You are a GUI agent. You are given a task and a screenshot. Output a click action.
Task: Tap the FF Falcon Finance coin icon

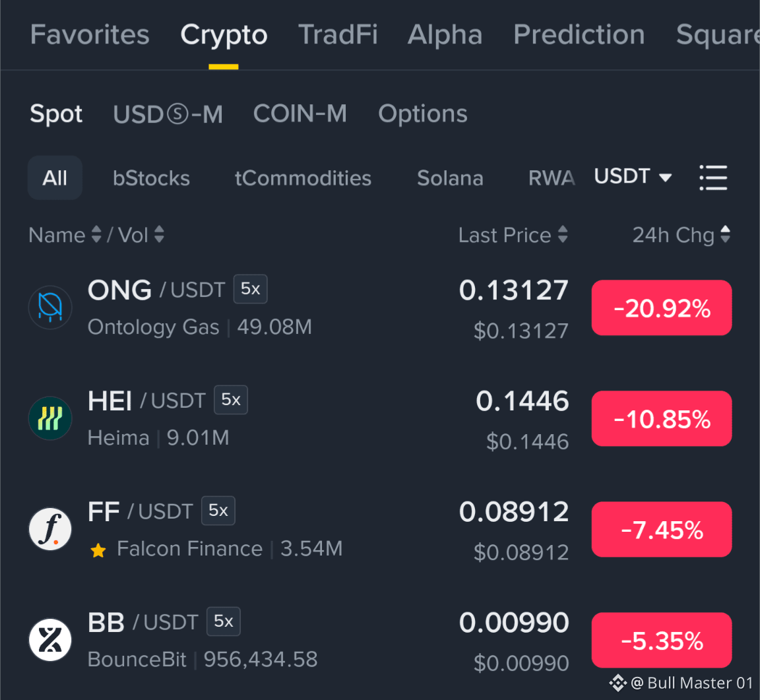coord(50,529)
